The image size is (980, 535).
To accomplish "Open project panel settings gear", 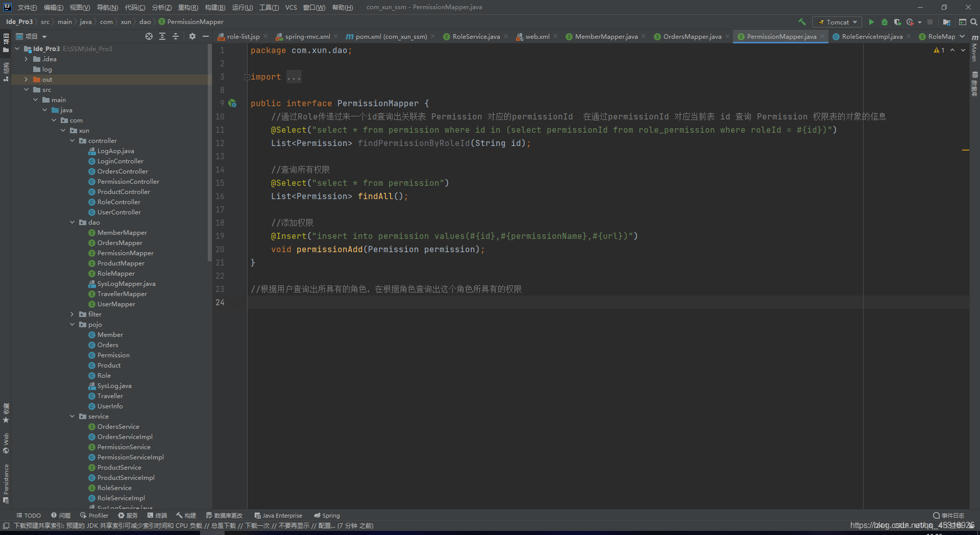I will (192, 36).
